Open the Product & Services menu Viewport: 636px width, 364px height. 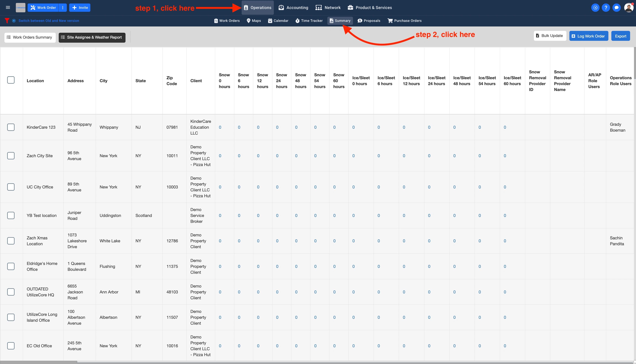[x=370, y=8]
